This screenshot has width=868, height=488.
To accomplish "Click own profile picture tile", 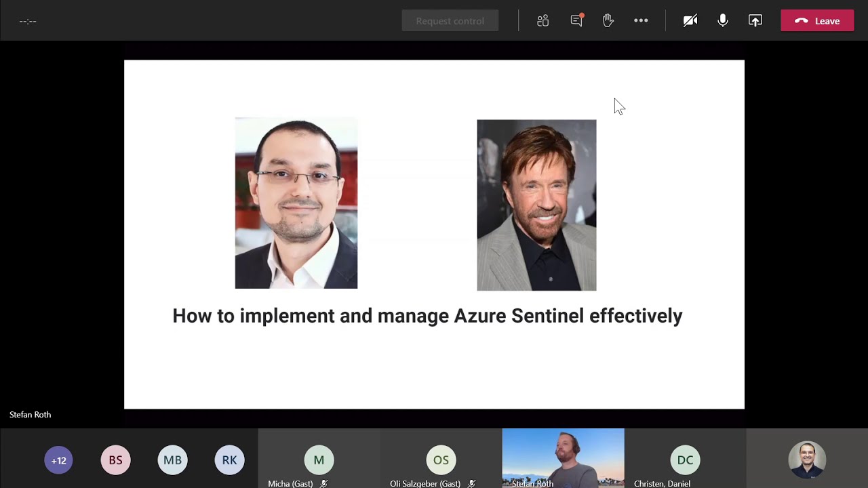I will (807, 459).
